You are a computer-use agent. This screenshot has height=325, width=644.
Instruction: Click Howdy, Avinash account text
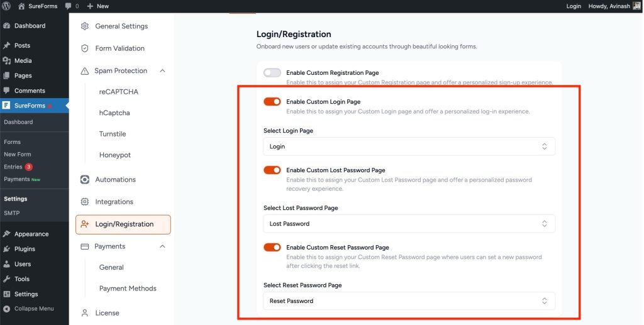point(609,6)
